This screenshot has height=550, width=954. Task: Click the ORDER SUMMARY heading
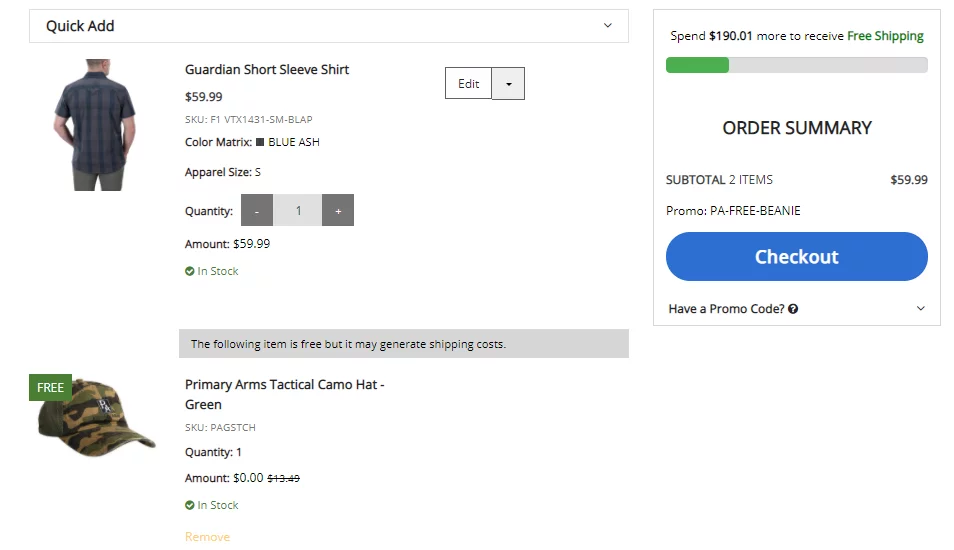pyautogui.click(x=797, y=128)
